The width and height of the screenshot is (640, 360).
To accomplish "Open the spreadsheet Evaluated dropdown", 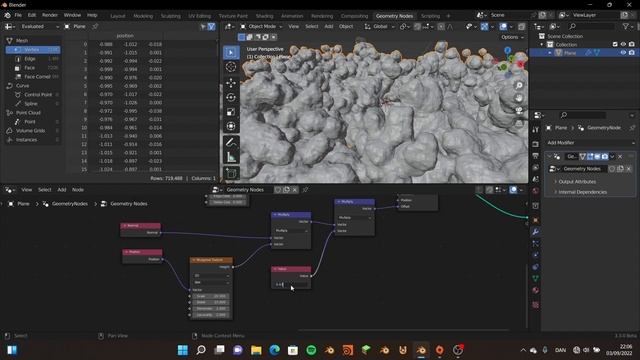I will click(39, 27).
